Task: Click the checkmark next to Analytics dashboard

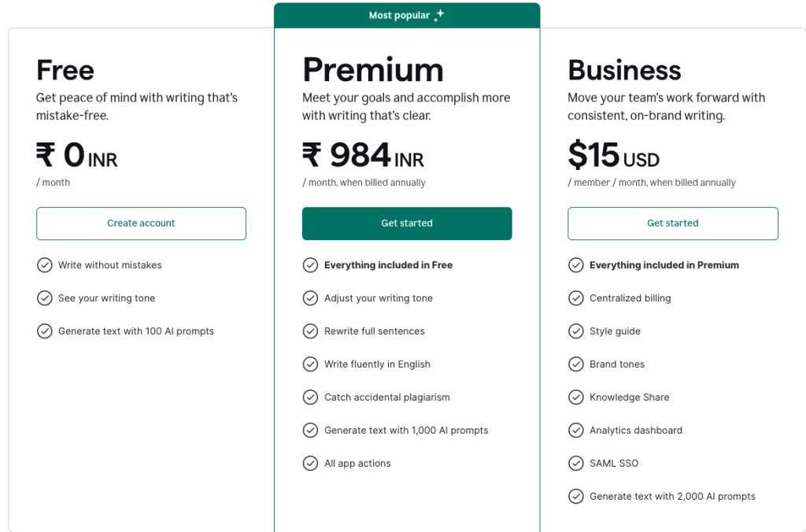Action: [x=576, y=430]
